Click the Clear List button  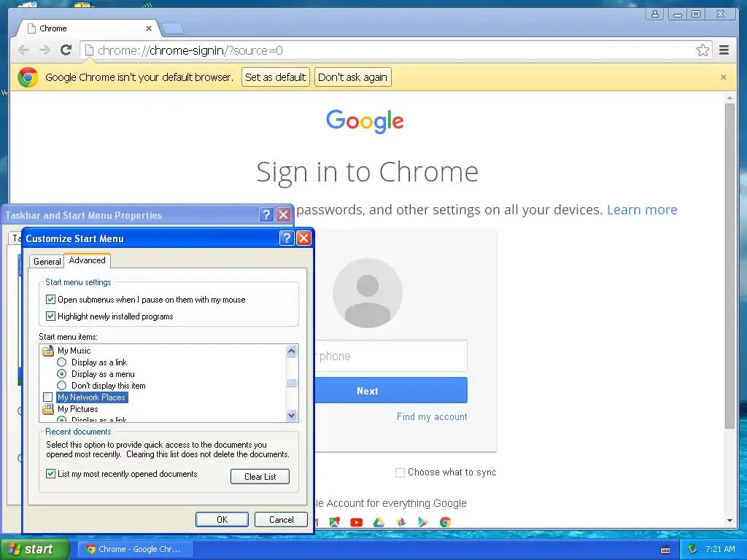(x=260, y=477)
